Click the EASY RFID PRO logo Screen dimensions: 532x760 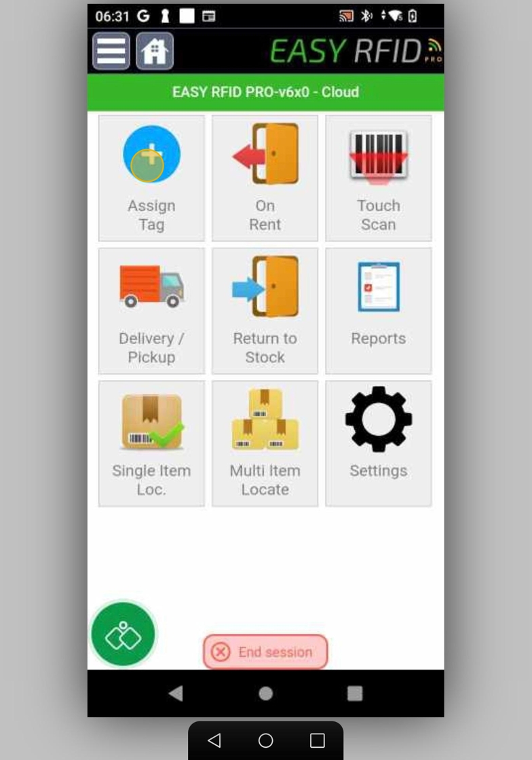pos(356,51)
